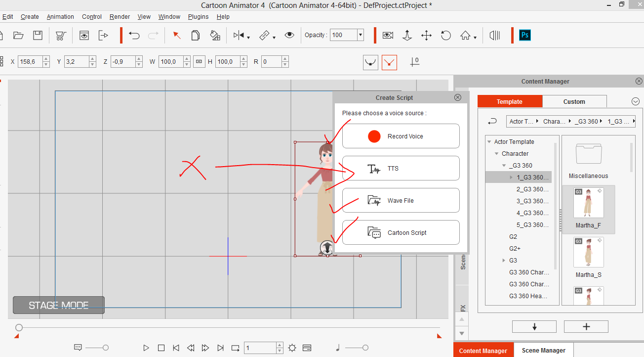Choose Record Voice as voice source
Viewport: 644px width, 357px height.
[401, 136]
